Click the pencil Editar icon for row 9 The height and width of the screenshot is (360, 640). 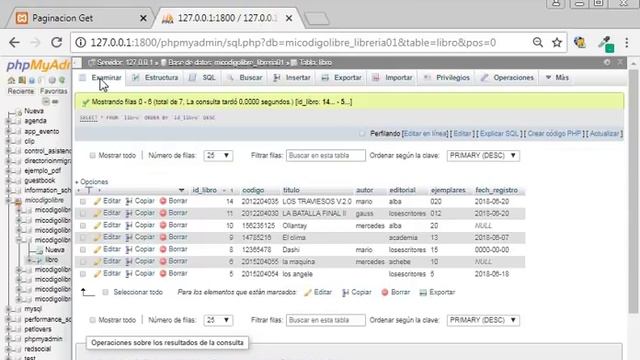pos(97,237)
